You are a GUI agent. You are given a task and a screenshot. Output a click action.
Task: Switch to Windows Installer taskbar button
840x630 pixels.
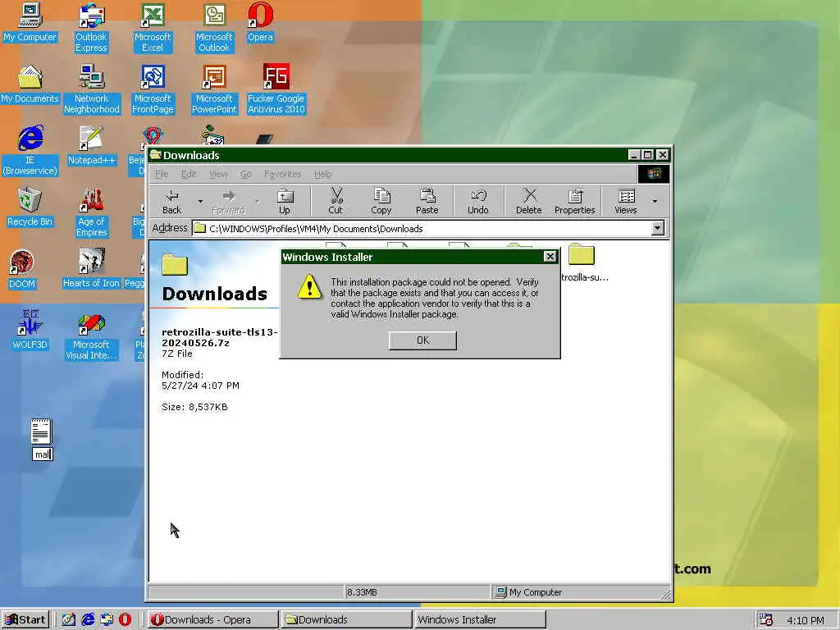[x=480, y=620]
